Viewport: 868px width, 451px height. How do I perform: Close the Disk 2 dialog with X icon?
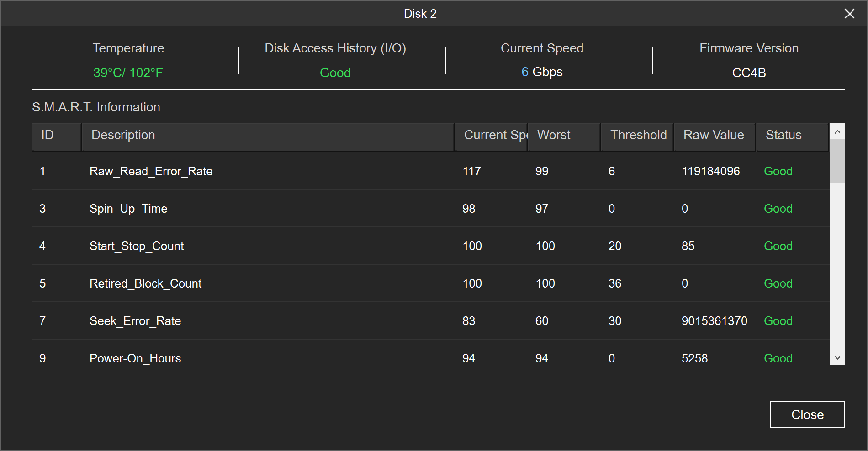tap(849, 14)
